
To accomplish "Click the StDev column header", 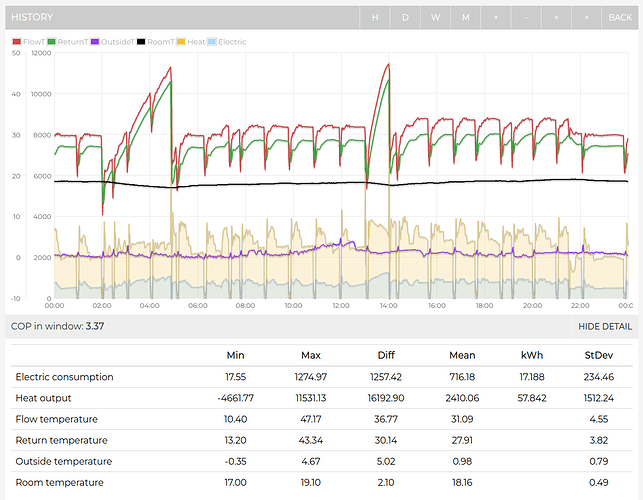I will [x=599, y=355].
